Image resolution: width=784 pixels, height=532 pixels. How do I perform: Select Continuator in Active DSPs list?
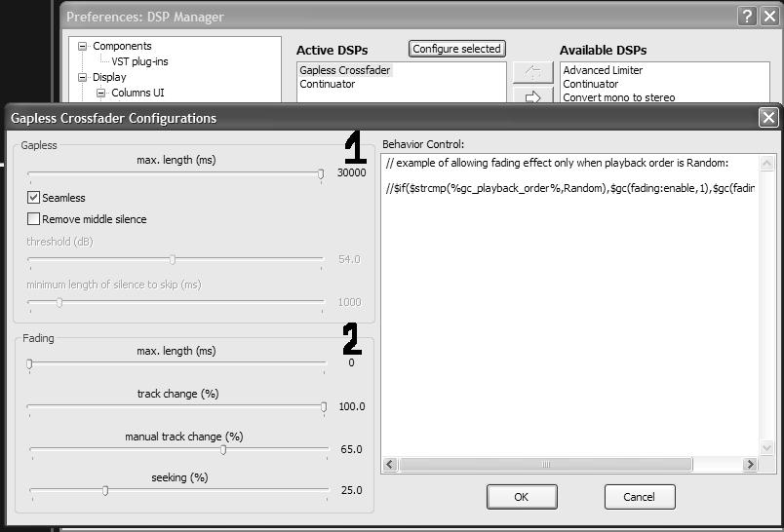point(328,84)
